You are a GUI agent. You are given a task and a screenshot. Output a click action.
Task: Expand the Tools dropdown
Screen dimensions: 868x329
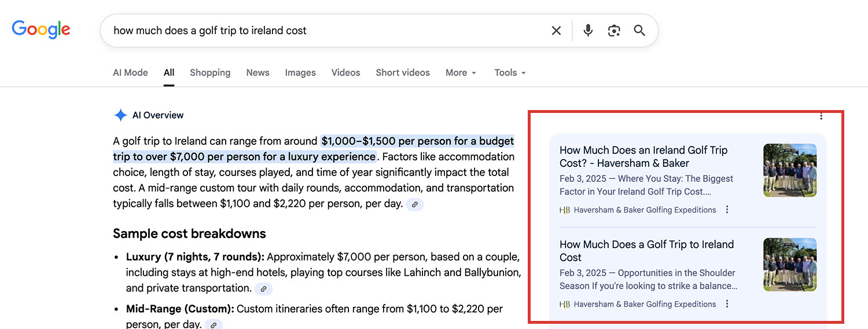(510, 73)
